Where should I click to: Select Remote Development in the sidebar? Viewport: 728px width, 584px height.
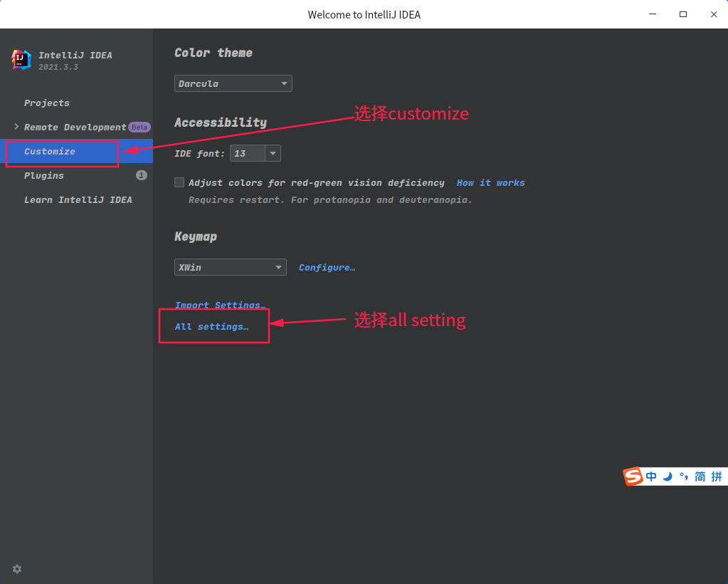click(x=75, y=127)
